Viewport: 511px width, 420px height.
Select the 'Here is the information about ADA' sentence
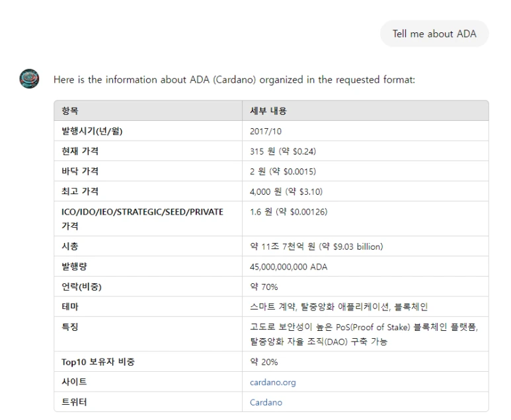[234, 80]
